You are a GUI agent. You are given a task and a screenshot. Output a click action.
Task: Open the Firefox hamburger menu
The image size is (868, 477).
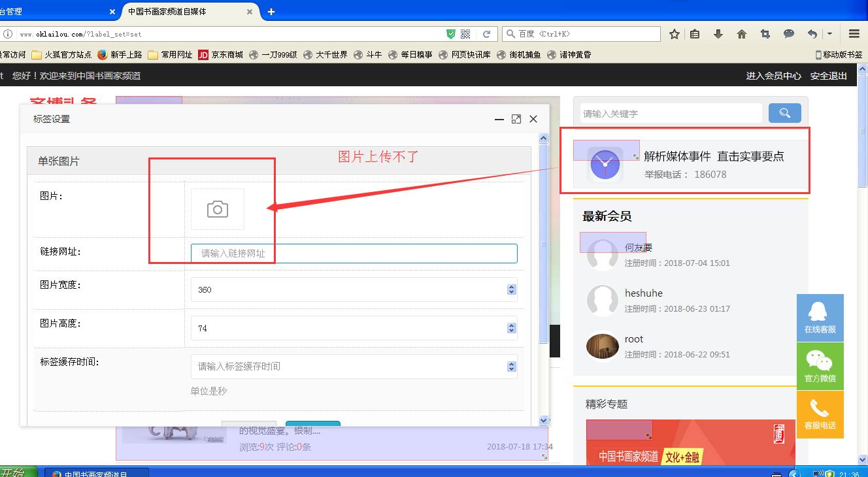pyautogui.click(x=854, y=34)
